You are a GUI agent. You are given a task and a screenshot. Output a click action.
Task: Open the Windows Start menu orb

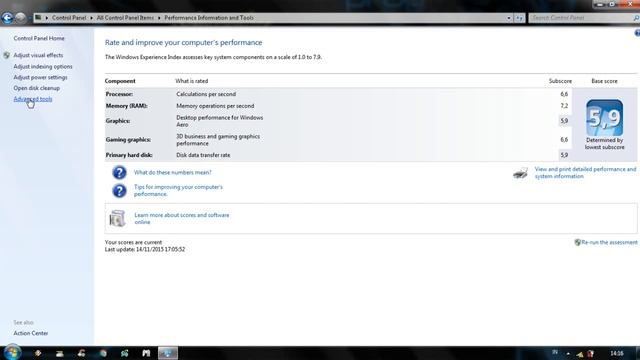[x=12, y=353]
